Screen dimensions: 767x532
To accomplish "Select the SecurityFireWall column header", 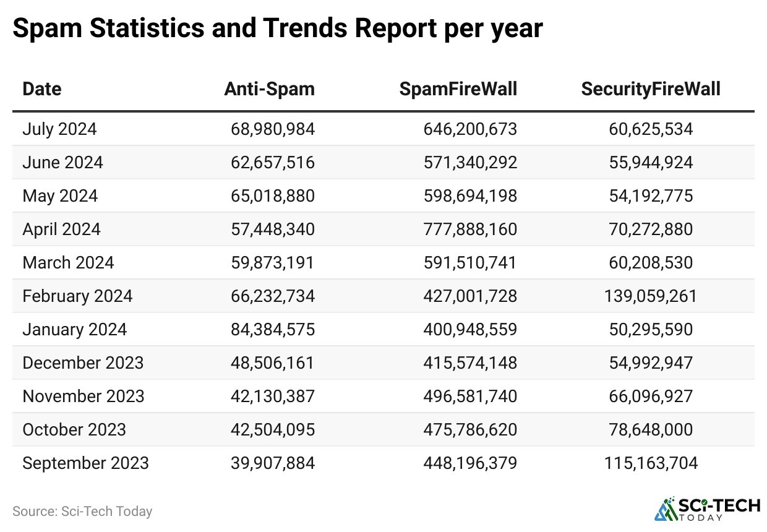I will coord(651,89).
